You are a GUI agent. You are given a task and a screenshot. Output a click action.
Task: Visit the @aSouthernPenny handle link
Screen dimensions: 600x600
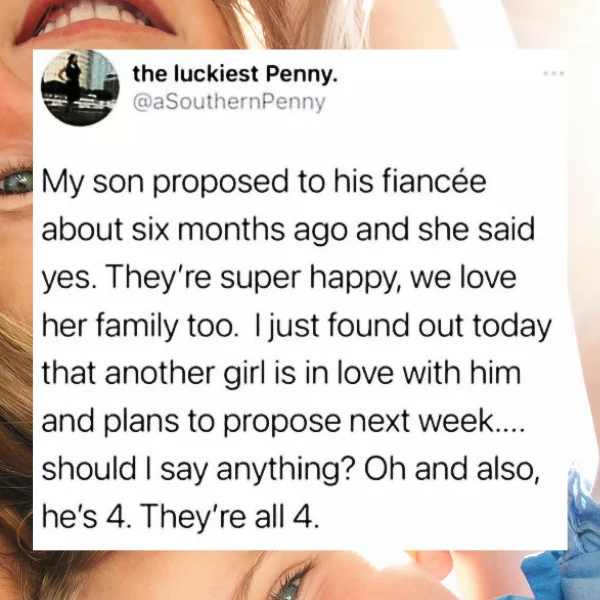click(229, 102)
